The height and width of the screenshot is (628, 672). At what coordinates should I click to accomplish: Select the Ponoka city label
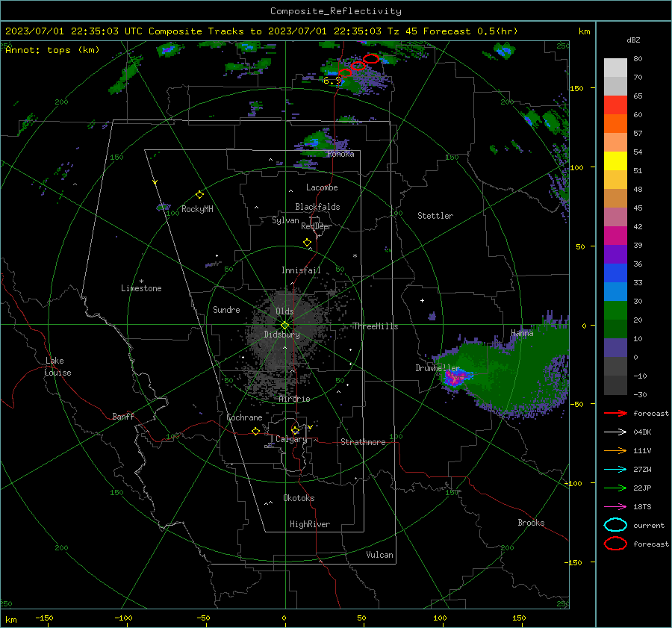[x=340, y=154]
